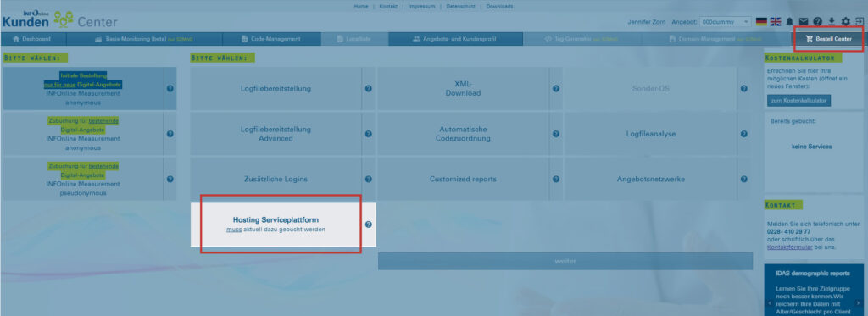The height and width of the screenshot is (316, 868).
Task: Select the Angebotsnetzwerke tile
Action: 651,180
